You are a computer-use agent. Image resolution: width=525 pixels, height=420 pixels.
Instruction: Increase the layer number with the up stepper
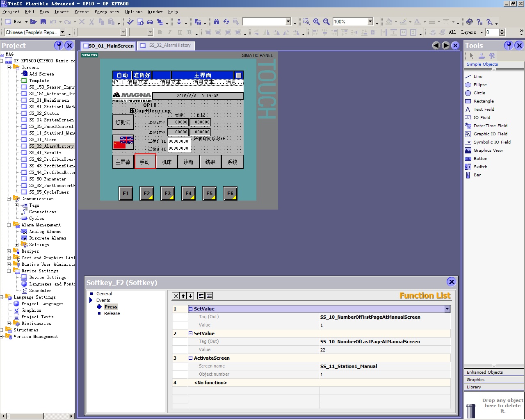coord(502,30)
